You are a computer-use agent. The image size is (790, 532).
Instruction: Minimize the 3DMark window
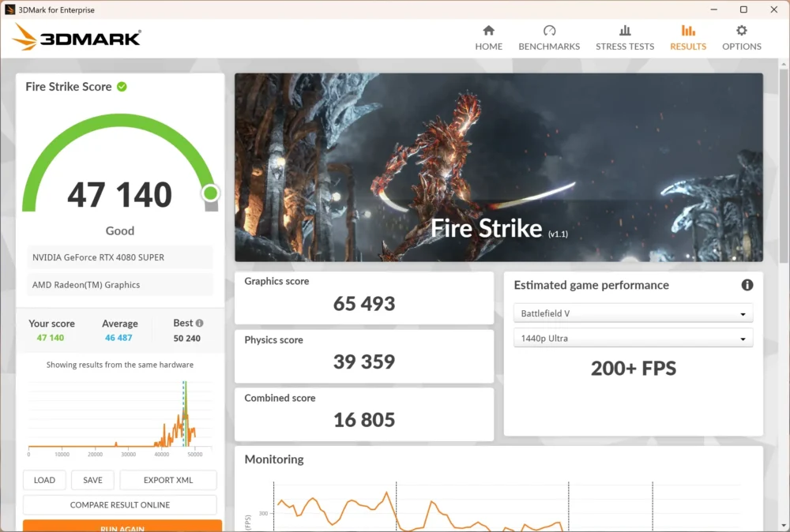click(713, 9)
